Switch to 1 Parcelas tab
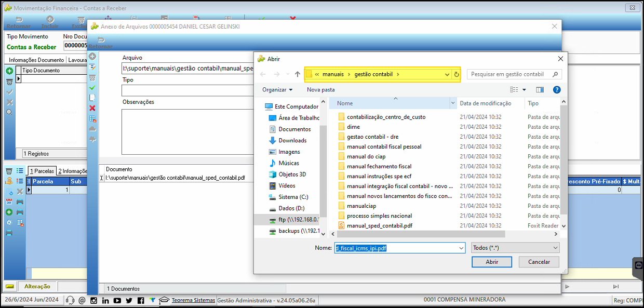This screenshot has width=644, height=308. click(x=42, y=171)
